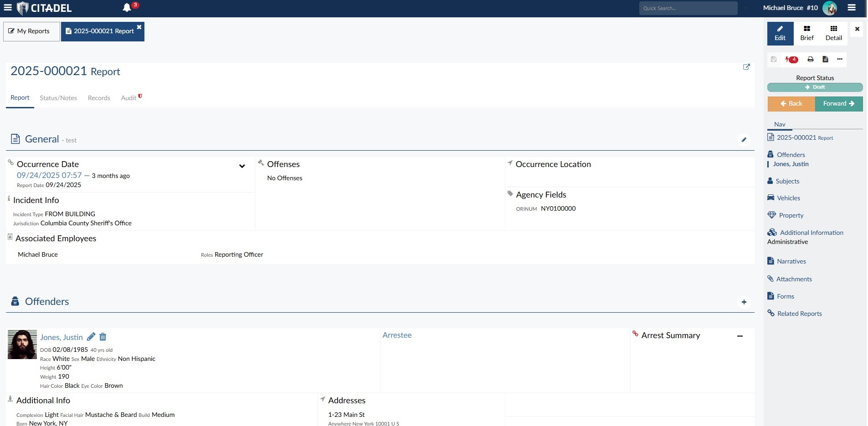Image resolution: width=868 pixels, height=426 pixels.
Task: Click the ellipsis options icon beside Arrest Summary
Action: coord(740,336)
